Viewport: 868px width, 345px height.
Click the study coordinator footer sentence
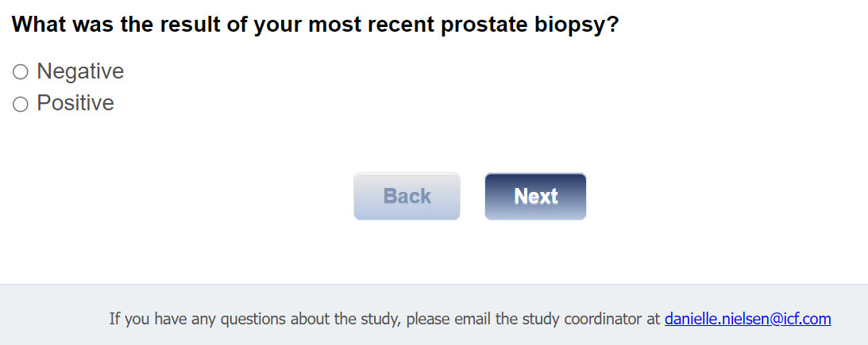pyautogui.click(x=384, y=319)
